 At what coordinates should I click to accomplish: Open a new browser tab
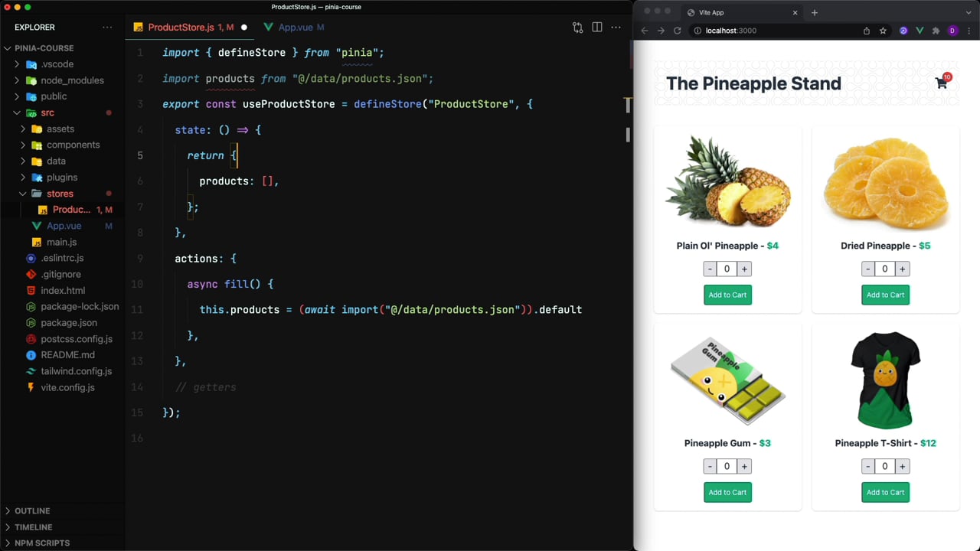click(814, 12)
